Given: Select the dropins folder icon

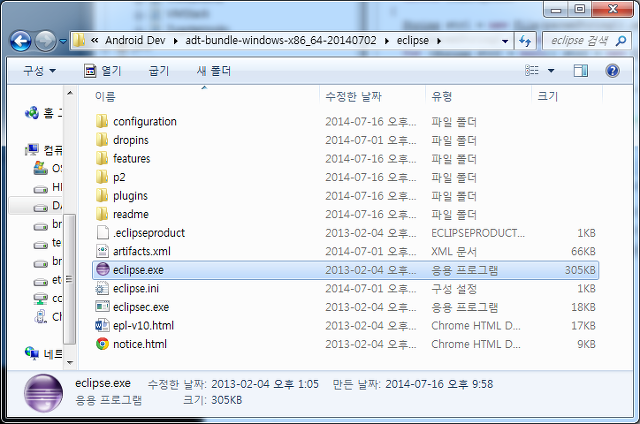Looking at the screenshot, I should coord(102,140).
